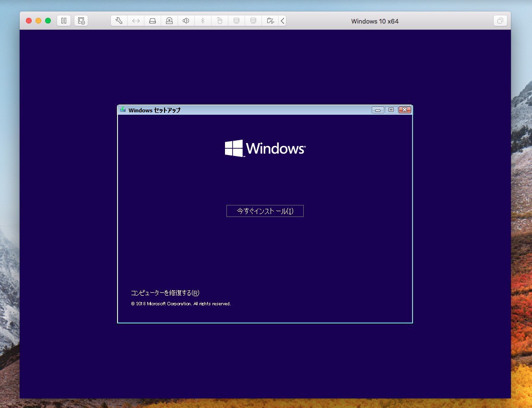The image size is (532, 408).
Task: Click the sound speaker icon
Action: tap(186, 21)
